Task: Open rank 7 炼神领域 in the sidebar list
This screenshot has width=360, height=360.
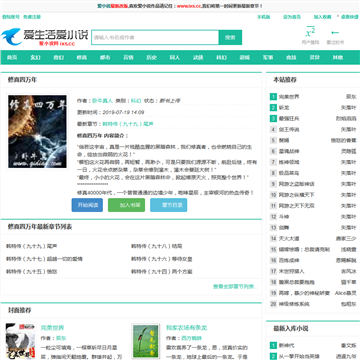Action: click(x=289, y=162)
